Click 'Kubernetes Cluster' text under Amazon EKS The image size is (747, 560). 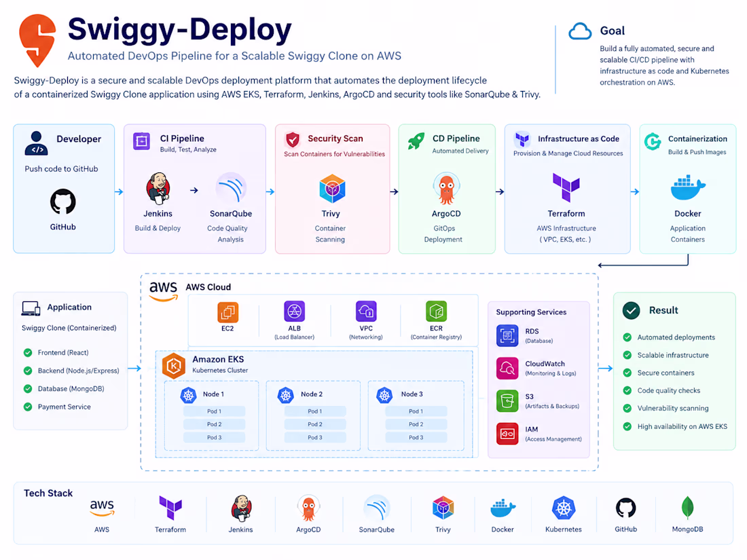click(x=220, y=371)
